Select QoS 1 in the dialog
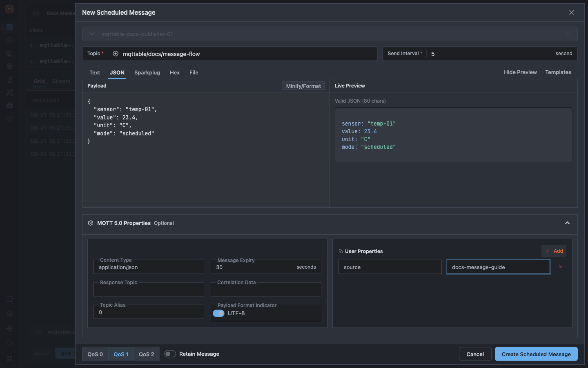The height and width of the screenshot is (368, 588). 121,354
